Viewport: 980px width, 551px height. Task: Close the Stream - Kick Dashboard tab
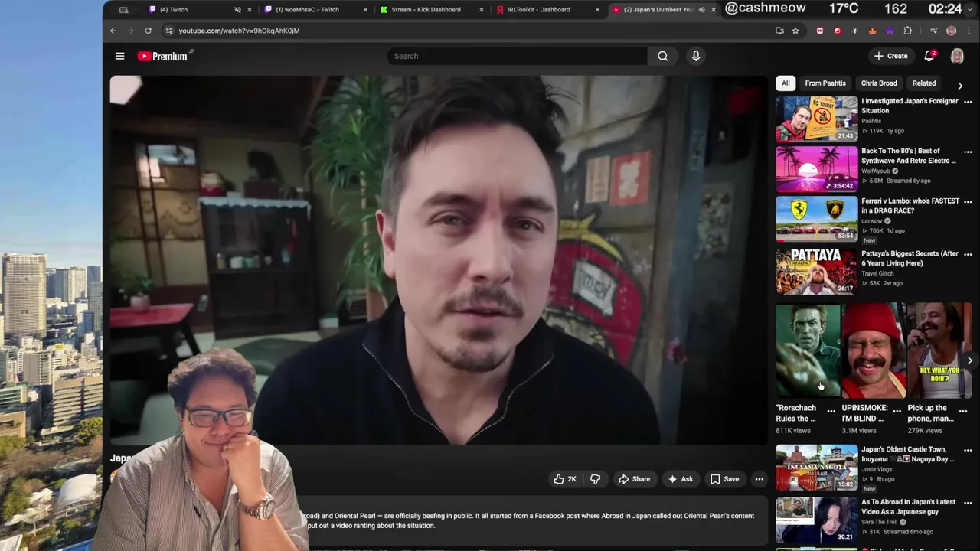(x=481, y=10)
